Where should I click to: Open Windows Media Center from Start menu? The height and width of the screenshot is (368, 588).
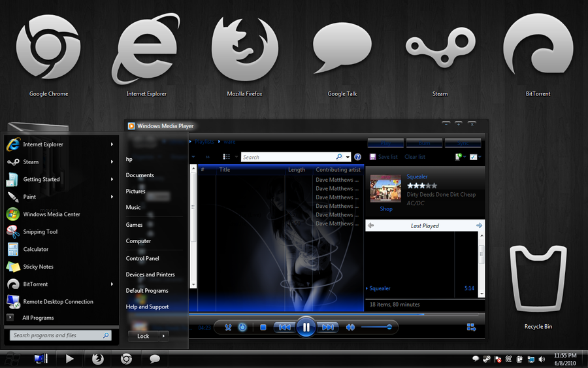(x=60, y=214)
